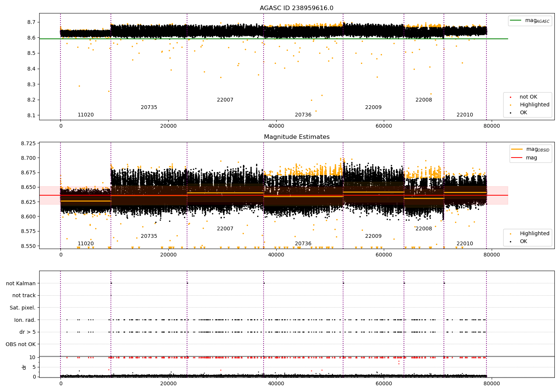Click the 'not Kalman' row label
The width and height of the screenshot is (560, 392).
(x=21, y=283)
